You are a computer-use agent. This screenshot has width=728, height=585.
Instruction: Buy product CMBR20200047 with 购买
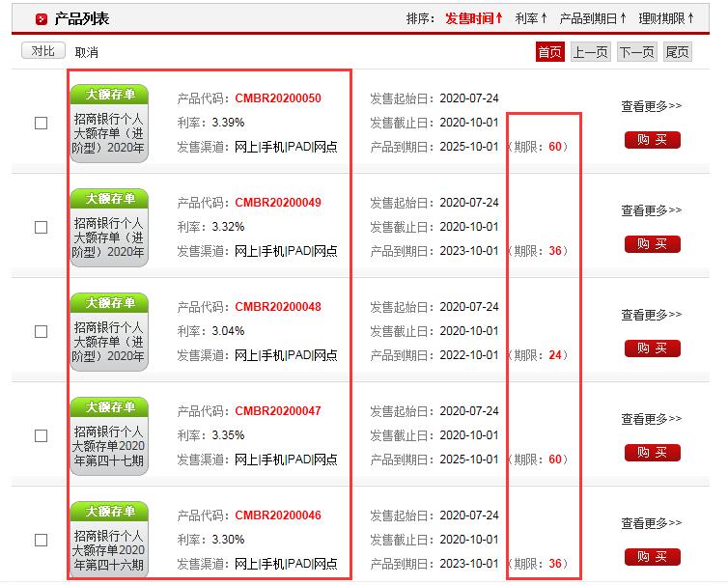tap(653, 453)
